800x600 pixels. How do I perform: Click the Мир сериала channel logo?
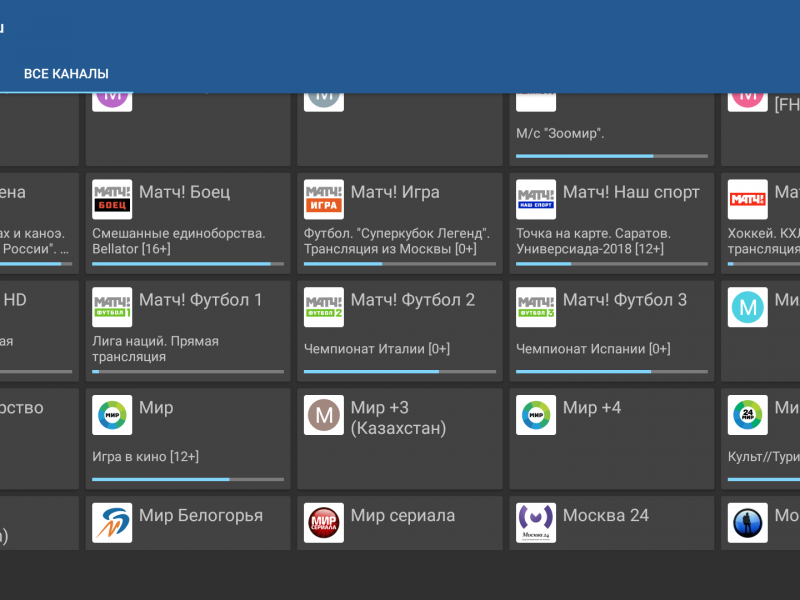[324, 523]
